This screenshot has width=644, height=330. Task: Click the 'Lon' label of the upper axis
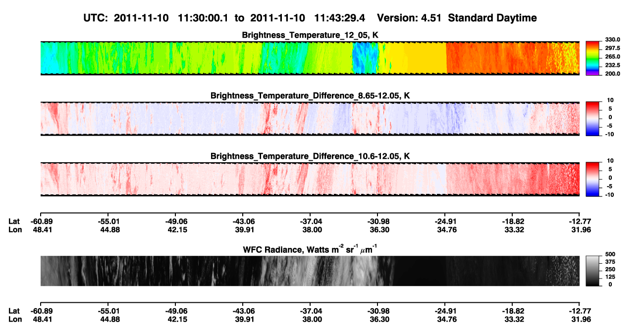(x=15, y=230)
